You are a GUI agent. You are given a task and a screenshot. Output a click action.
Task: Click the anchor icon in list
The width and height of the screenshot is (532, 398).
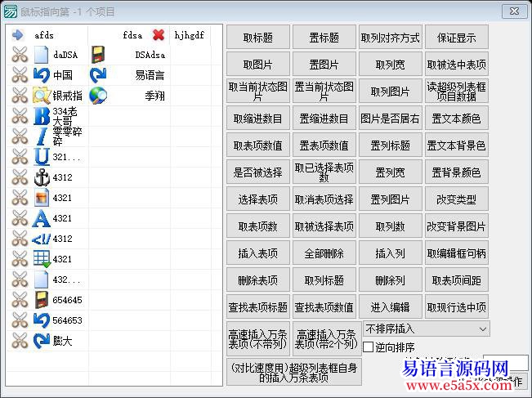tap(42, 177)
